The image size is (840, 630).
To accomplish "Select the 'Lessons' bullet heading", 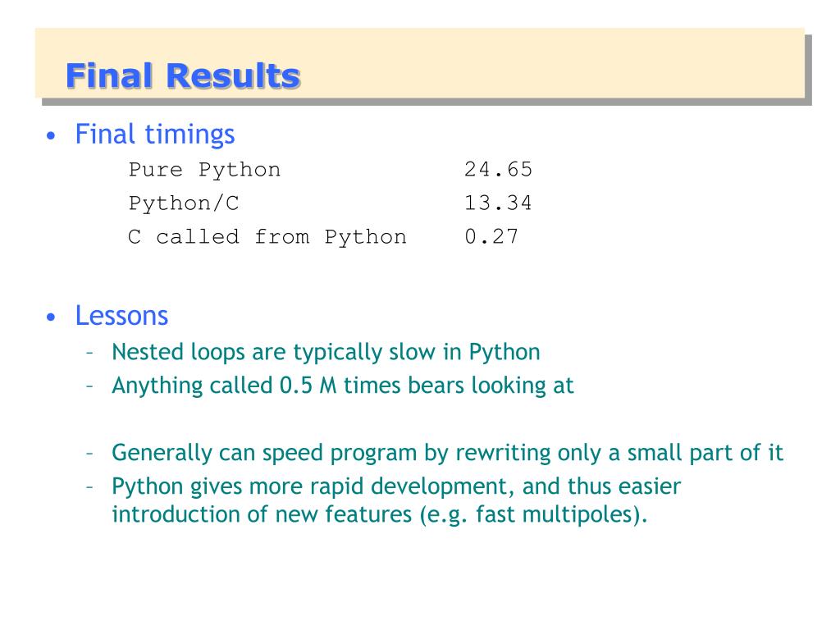I will point(121,316).
